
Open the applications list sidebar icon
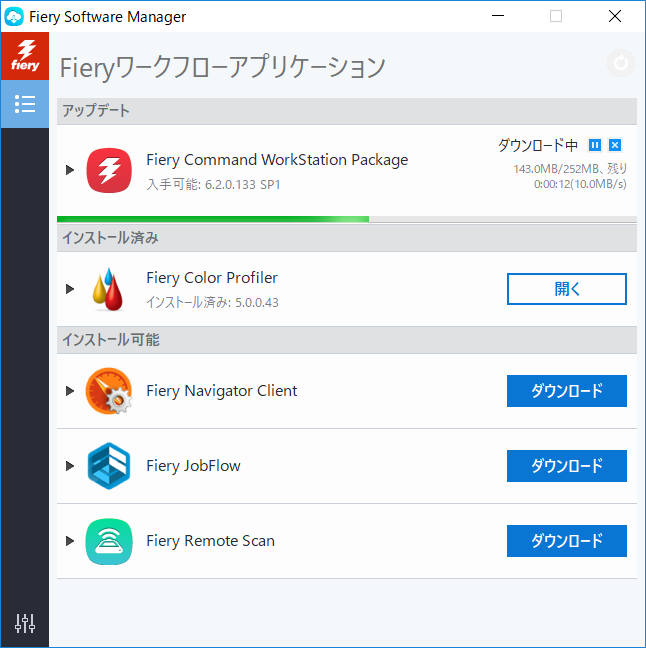point(25,104)
